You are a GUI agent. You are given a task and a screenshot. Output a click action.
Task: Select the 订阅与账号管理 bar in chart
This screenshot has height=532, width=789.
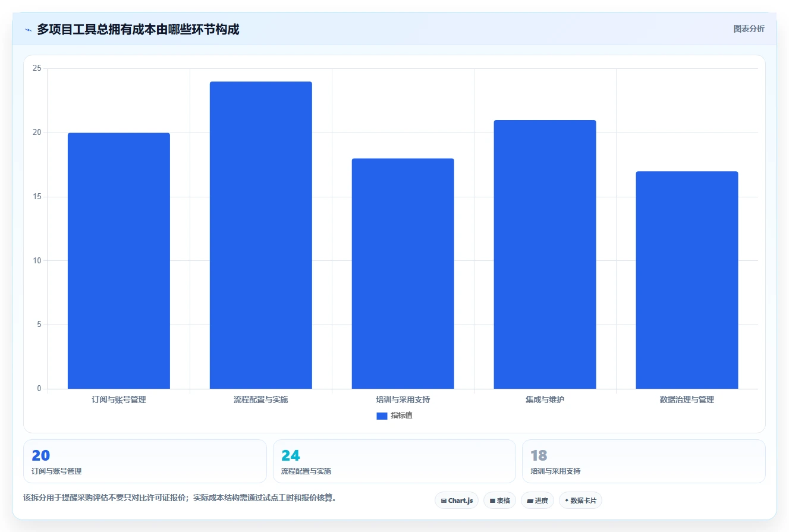pyautogui.click(x=119, y=261)
